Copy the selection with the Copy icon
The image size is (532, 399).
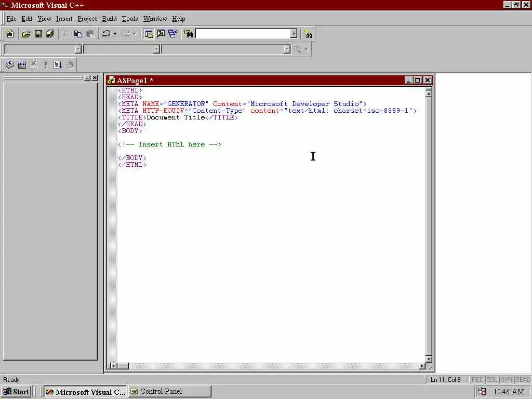[78, 34]
